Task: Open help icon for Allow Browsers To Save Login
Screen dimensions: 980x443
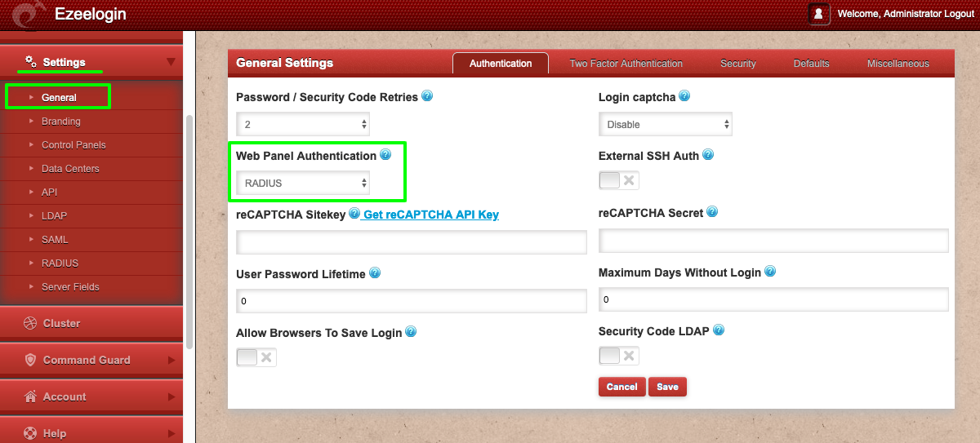Action: [x=411, y=331]
